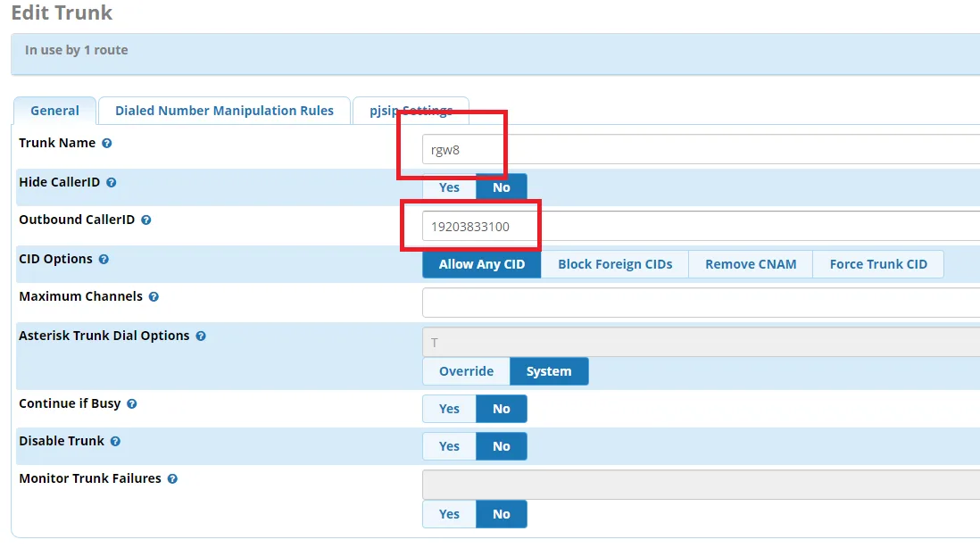Open the Dialed Number Manipulation Rules tab
This screenshot has width=980, height=548.
click(x=224, y=111)
